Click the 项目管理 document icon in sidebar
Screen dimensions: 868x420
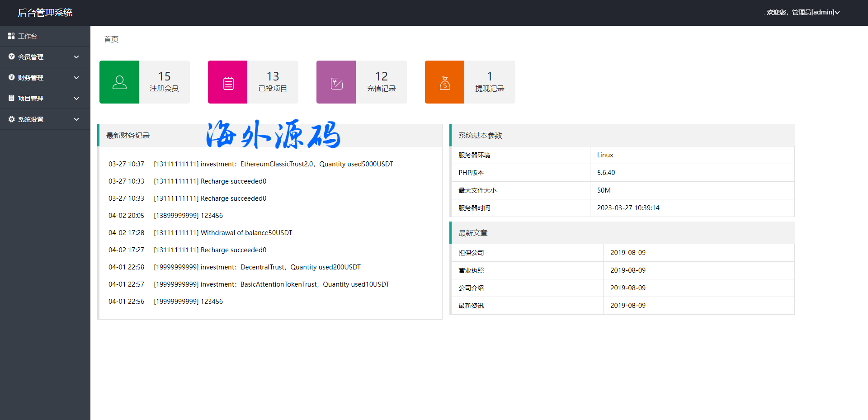coord(11,98)
